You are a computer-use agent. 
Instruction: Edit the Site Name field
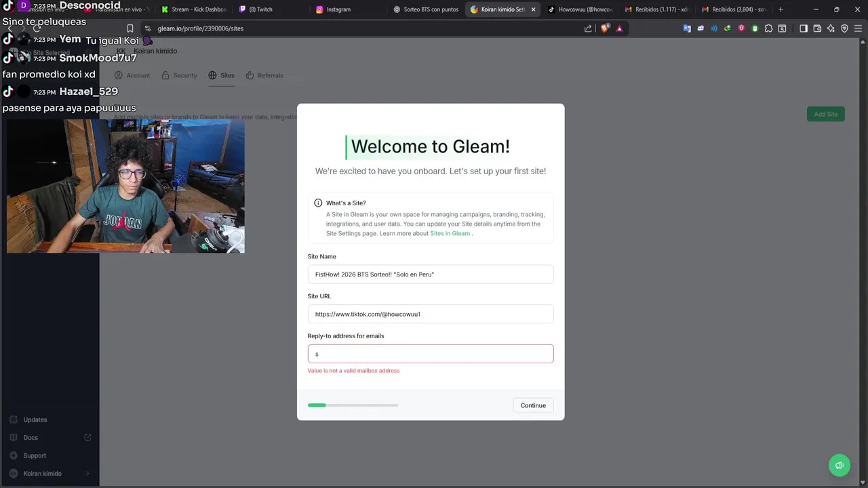(x=431, y=274)
